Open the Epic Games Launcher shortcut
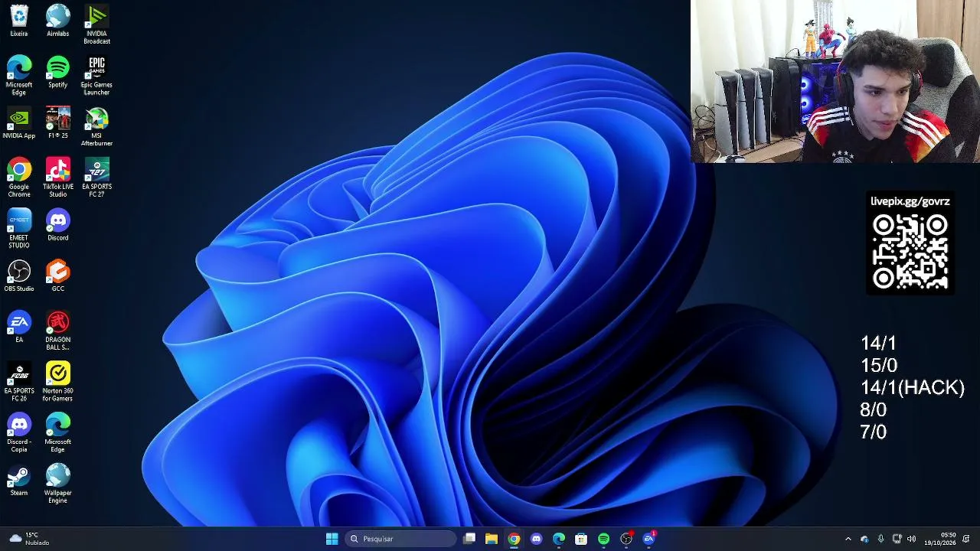 pyautogui.click(x=96, y=76)
